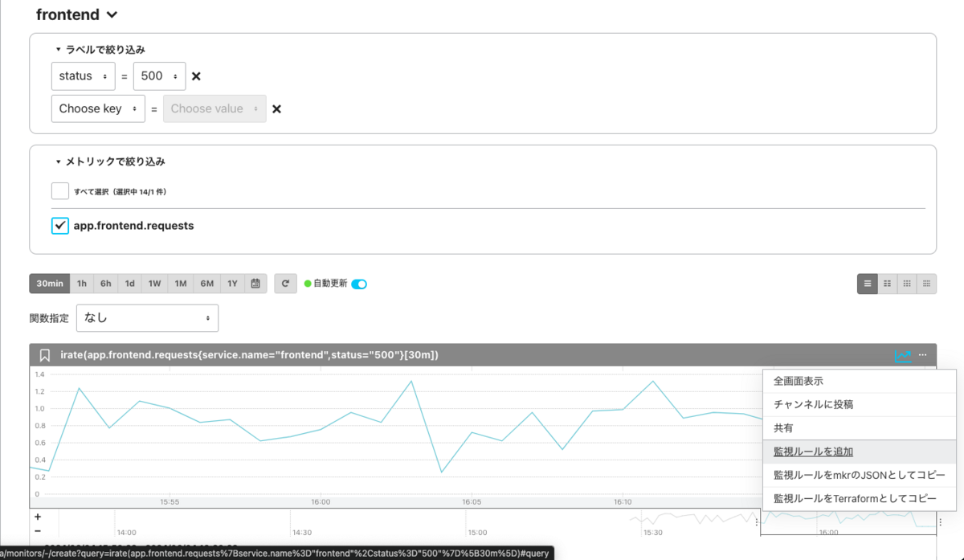Check the すべて選択 select-all checkbox

pos(60,191)
